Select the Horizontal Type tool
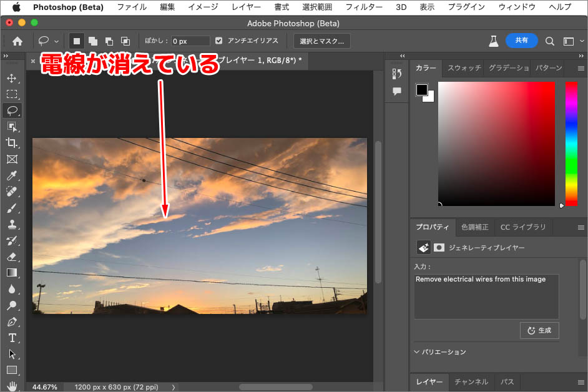Viewport: 588px width, 392px height. (12, 338)
